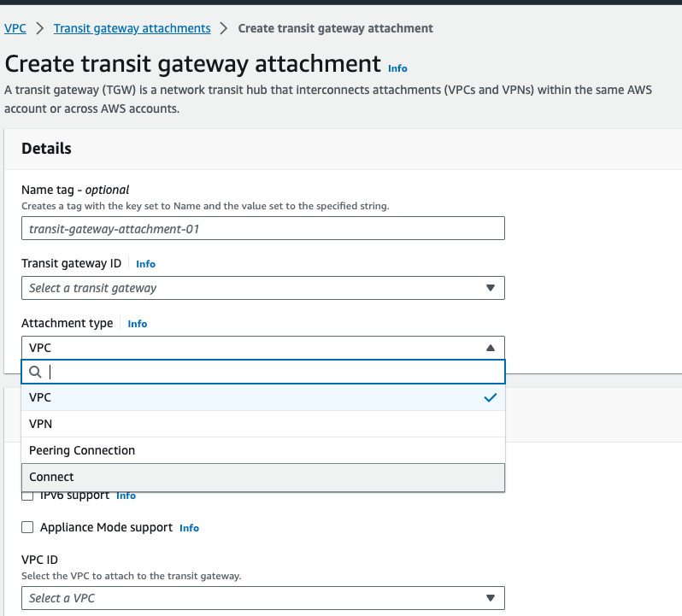Toggle the IPv6 support checkbox

[x=27, y=496]
